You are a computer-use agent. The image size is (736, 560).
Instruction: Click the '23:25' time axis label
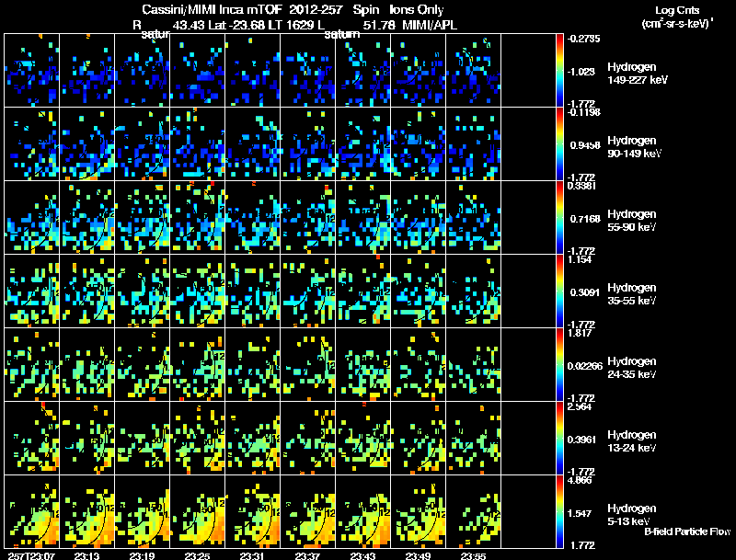(197, 555)
